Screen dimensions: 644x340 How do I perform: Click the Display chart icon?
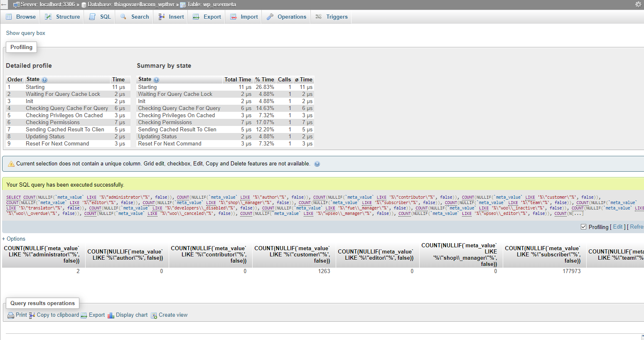(111, 315)
